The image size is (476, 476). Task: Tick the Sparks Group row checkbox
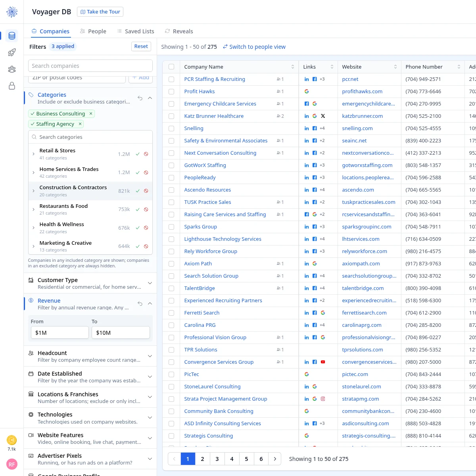(x=171, y=227)
